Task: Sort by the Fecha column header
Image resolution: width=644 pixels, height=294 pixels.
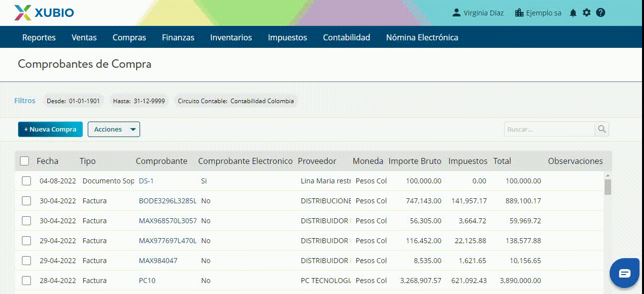Action: point(47,161)
